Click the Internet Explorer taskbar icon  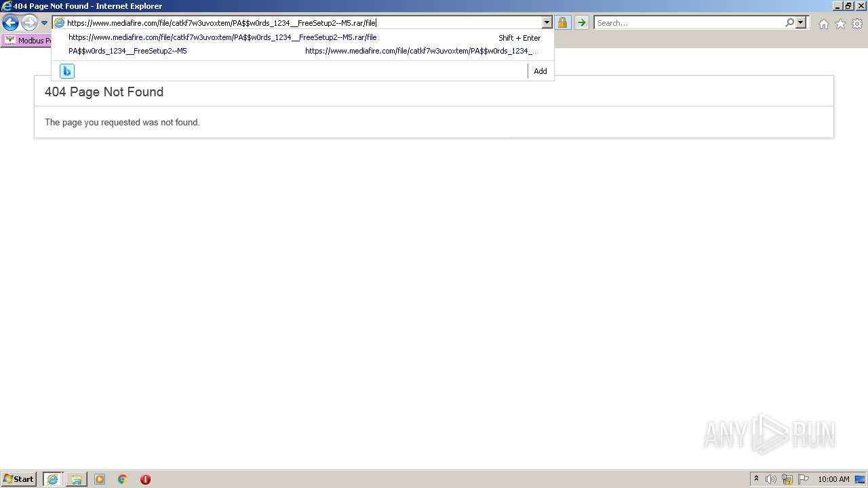coord(52,479)
